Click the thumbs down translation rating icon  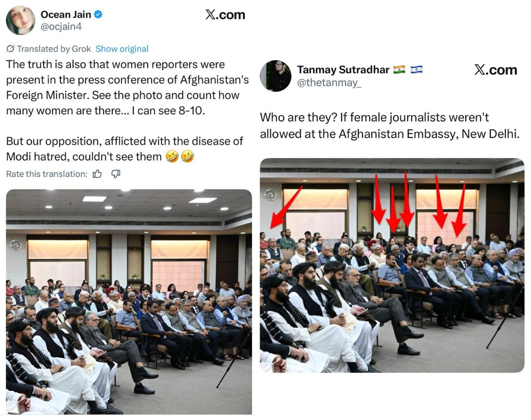point(115,174)
